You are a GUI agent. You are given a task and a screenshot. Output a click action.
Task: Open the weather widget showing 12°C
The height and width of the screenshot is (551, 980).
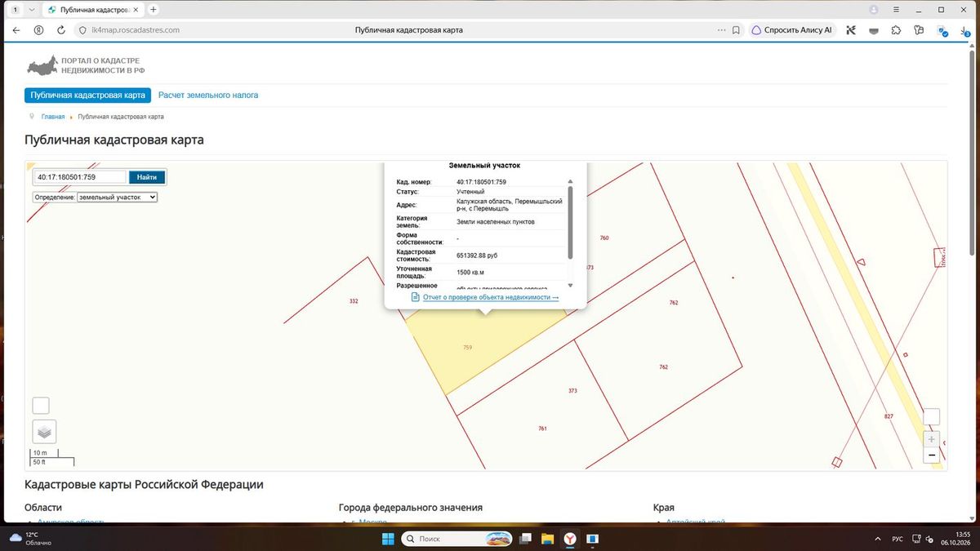pos(31,539)
